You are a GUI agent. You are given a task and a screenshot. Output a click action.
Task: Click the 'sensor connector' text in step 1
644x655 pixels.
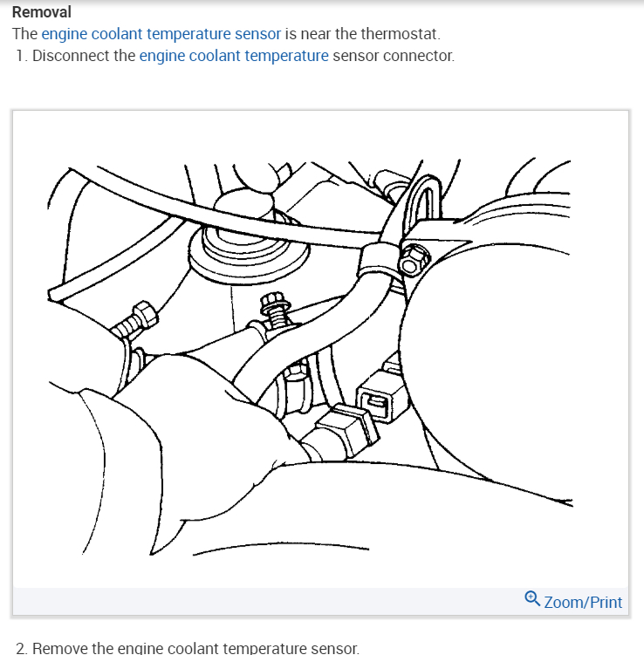[x=393, y=56]
